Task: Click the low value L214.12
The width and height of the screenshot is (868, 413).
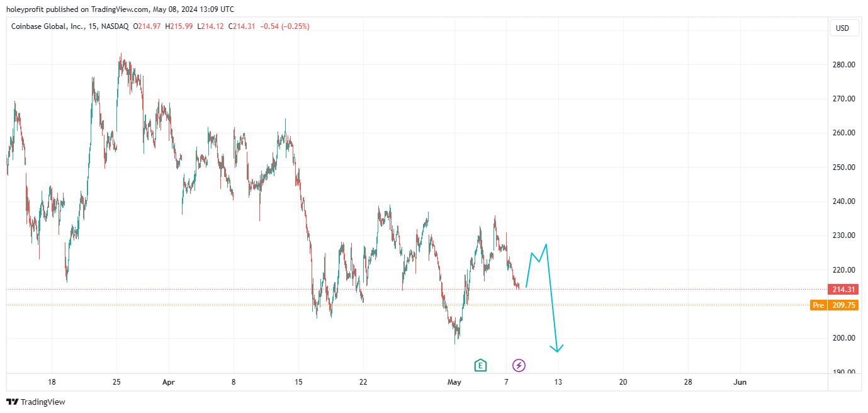Action: tap(211, 26)
